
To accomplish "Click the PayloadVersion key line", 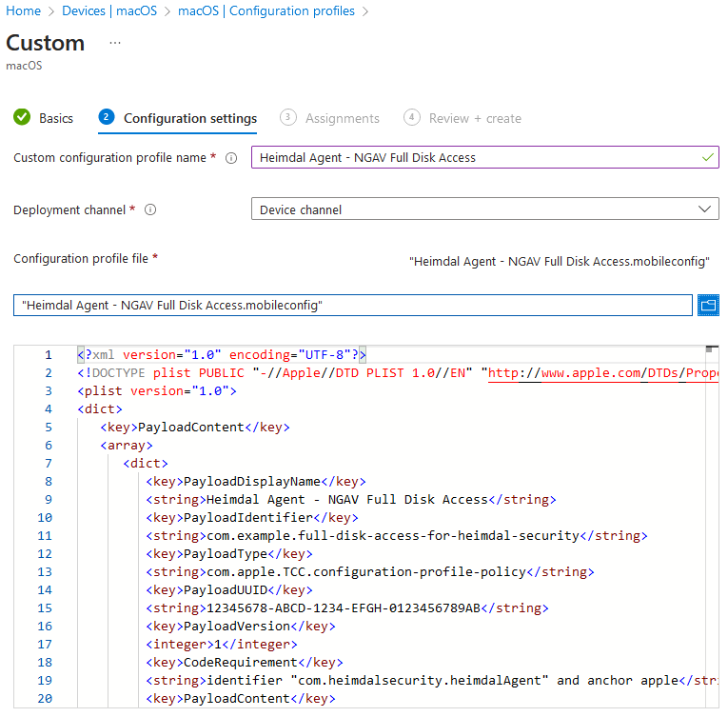I will tap(241, 627).
